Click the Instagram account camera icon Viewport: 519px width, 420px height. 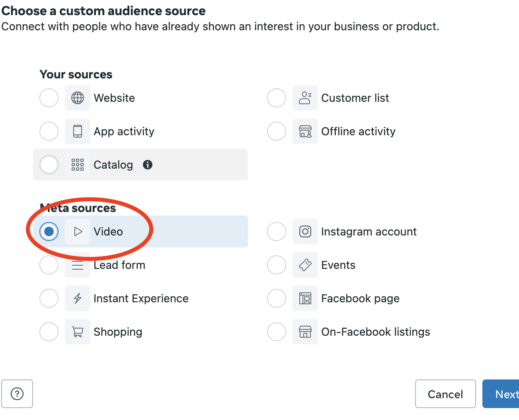coord(305,231)
